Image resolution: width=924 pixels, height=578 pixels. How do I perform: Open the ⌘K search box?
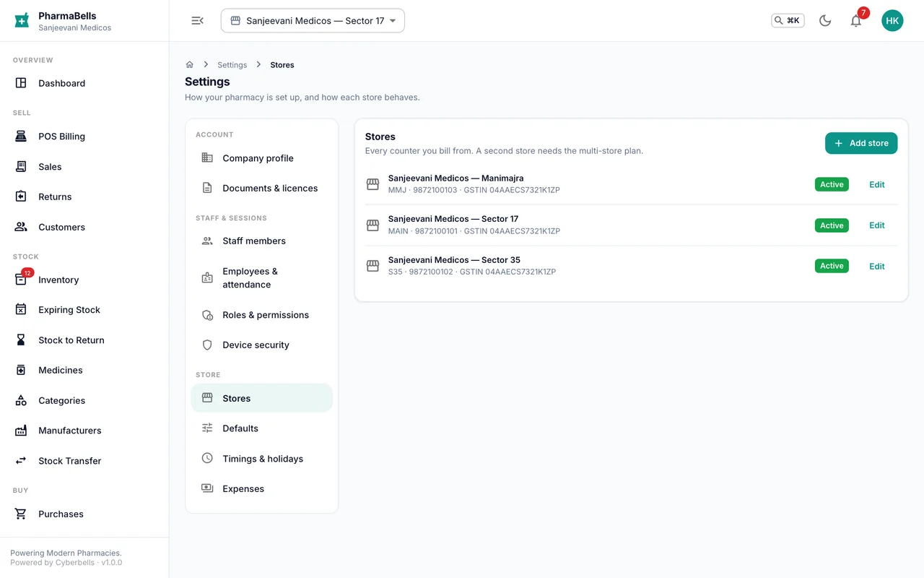click(788, 21)
